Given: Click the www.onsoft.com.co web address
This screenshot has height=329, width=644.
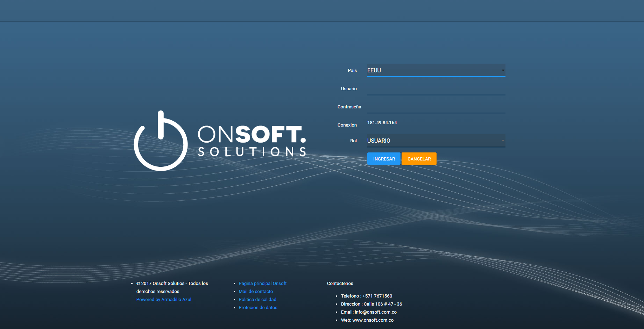Looking at the screenshot, I should 373,320.
